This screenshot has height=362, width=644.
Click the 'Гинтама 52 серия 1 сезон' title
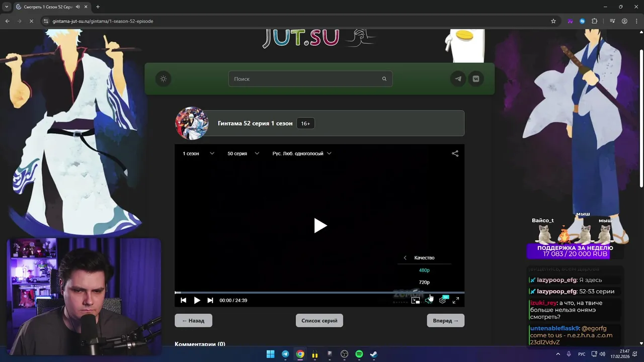tap(255, 123)
